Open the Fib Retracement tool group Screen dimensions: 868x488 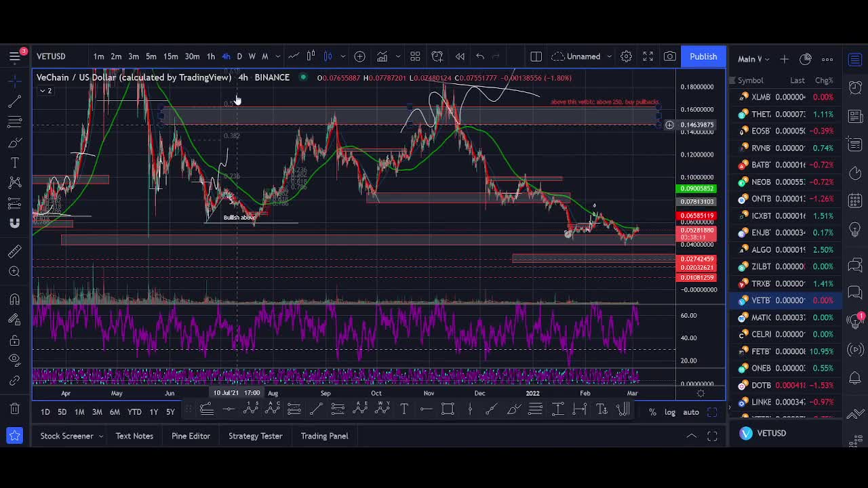pyautogui.click(x=14, y=122)
